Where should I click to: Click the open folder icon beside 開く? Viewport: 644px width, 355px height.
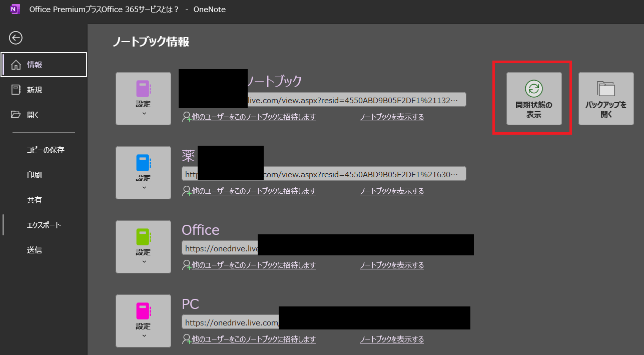[x=16, y=115]
